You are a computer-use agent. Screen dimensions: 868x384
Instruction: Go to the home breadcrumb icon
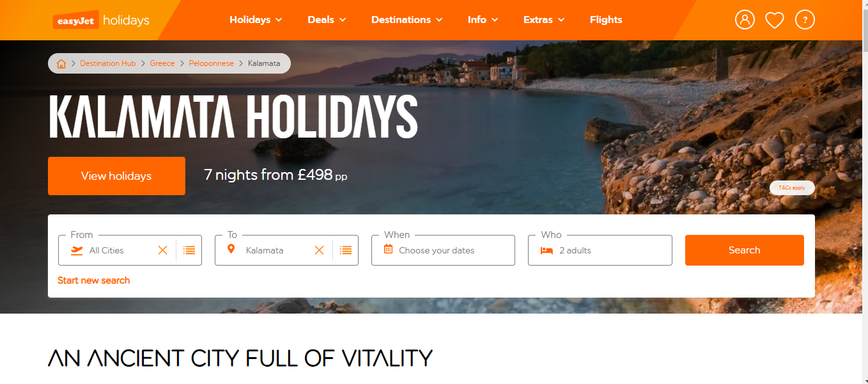61,63
